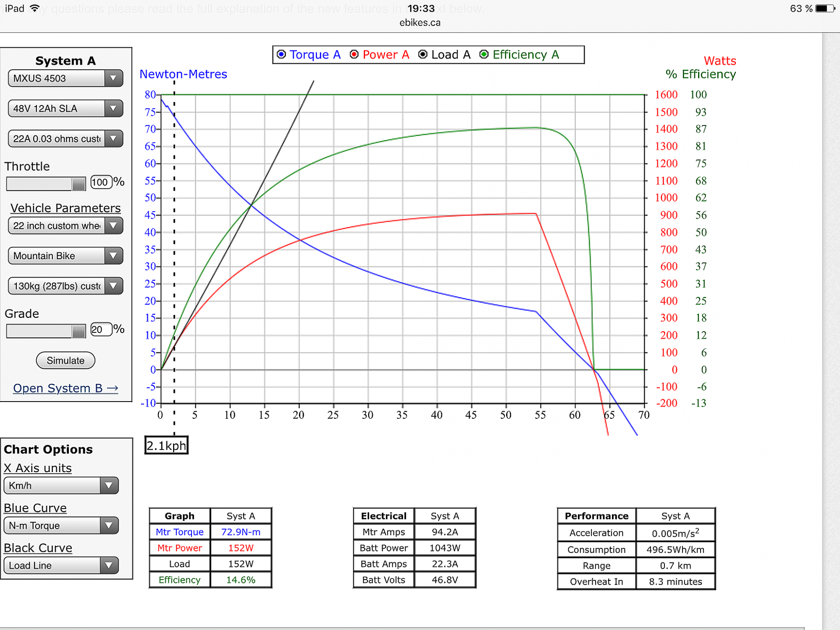Click the Throttle slider handle
This screenshot has height=630, width=840.
pos(78,184)
